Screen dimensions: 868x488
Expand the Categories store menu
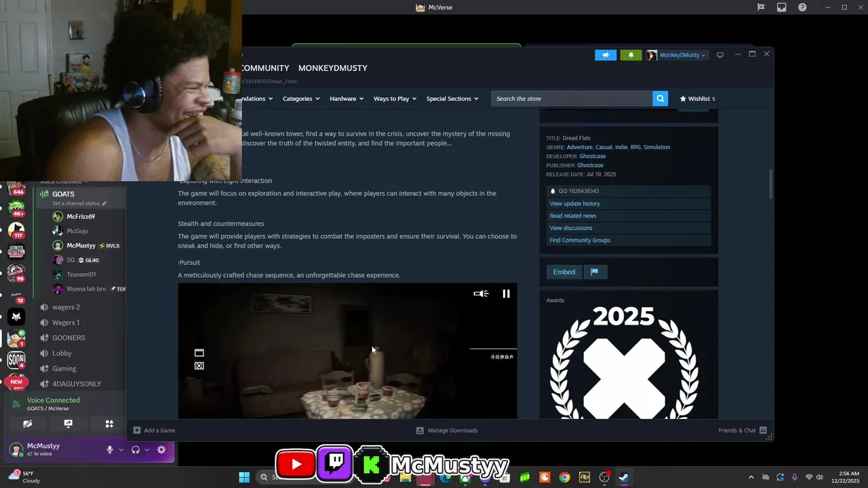point(301,99)
